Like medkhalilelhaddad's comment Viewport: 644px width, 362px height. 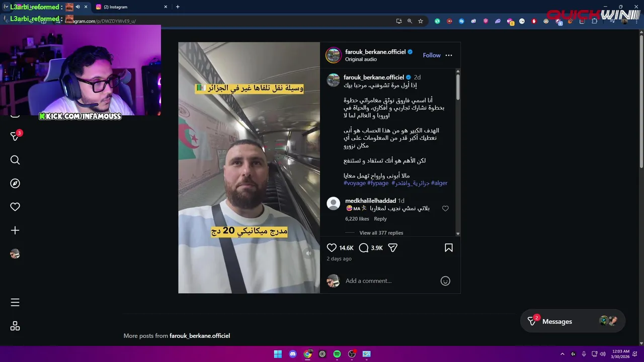click(445, 209)
